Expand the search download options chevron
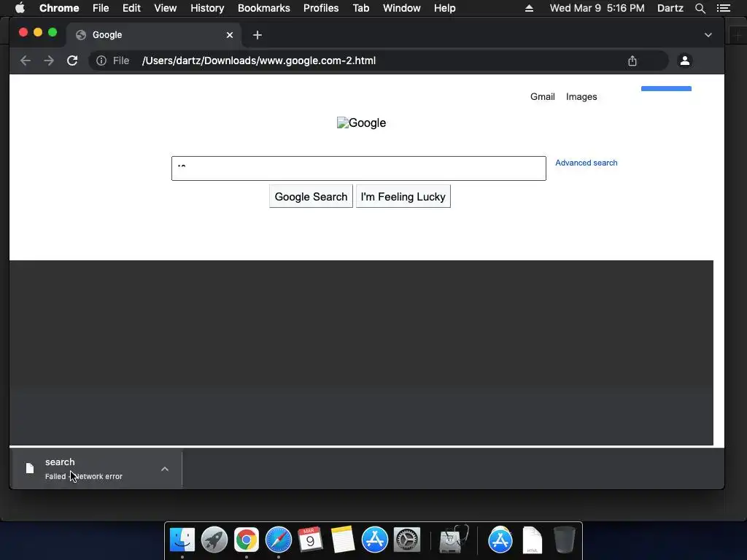 (165, 469)
